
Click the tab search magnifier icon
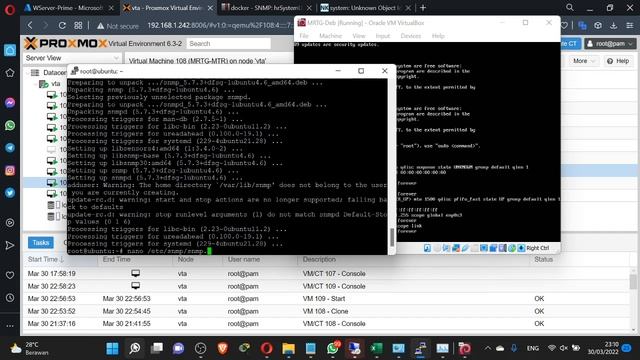click(x=570, y=7)
